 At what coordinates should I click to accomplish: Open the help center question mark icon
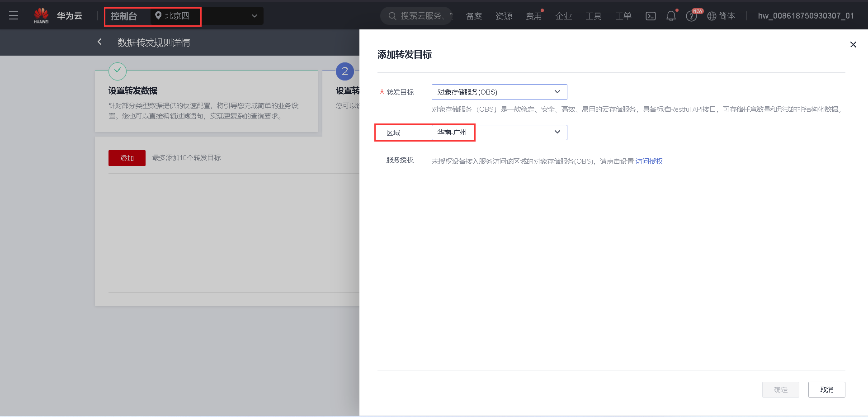691,15
